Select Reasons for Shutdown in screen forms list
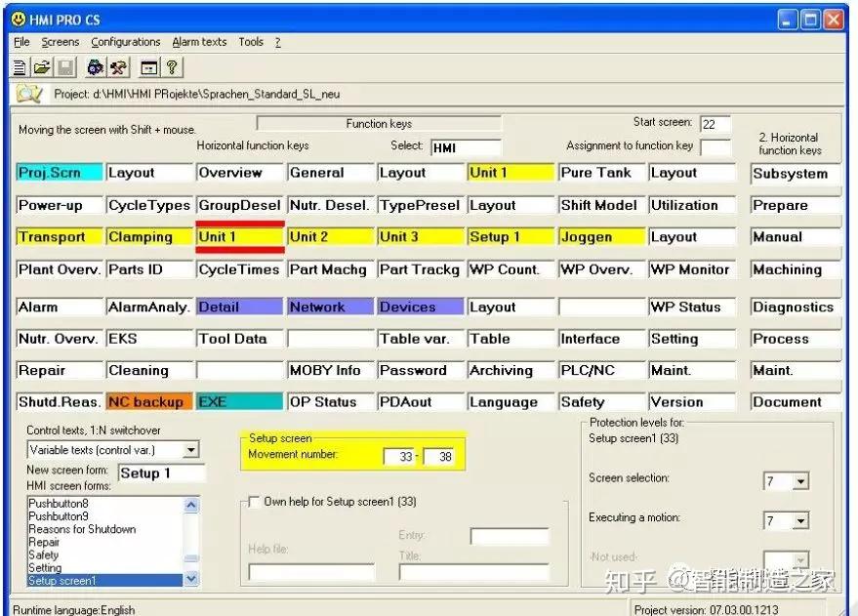 [x=82, y=529]
